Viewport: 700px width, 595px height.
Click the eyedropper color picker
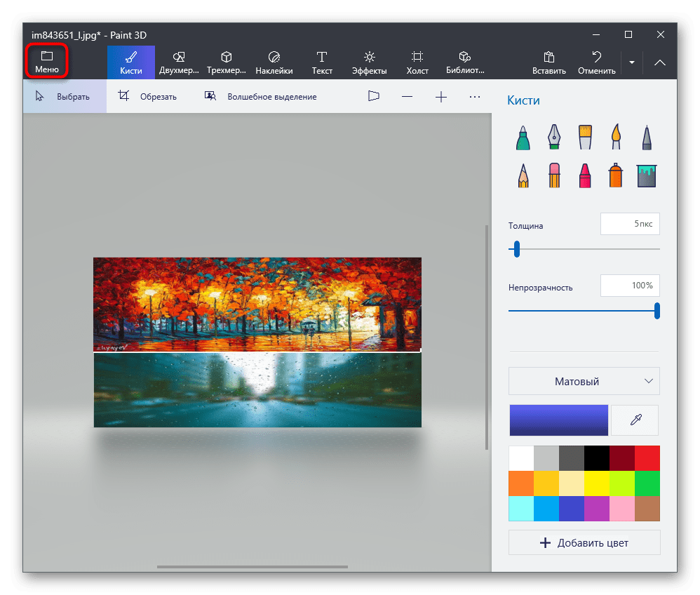pos(635,420)
